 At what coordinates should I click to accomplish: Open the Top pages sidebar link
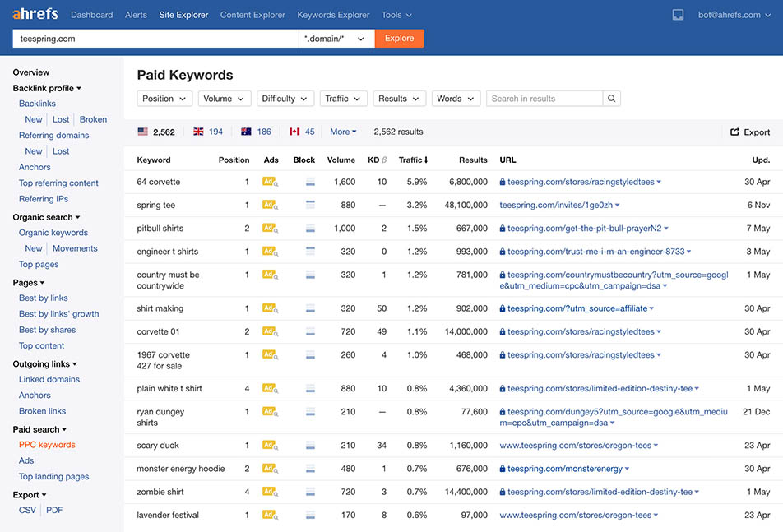coord(39,265)
